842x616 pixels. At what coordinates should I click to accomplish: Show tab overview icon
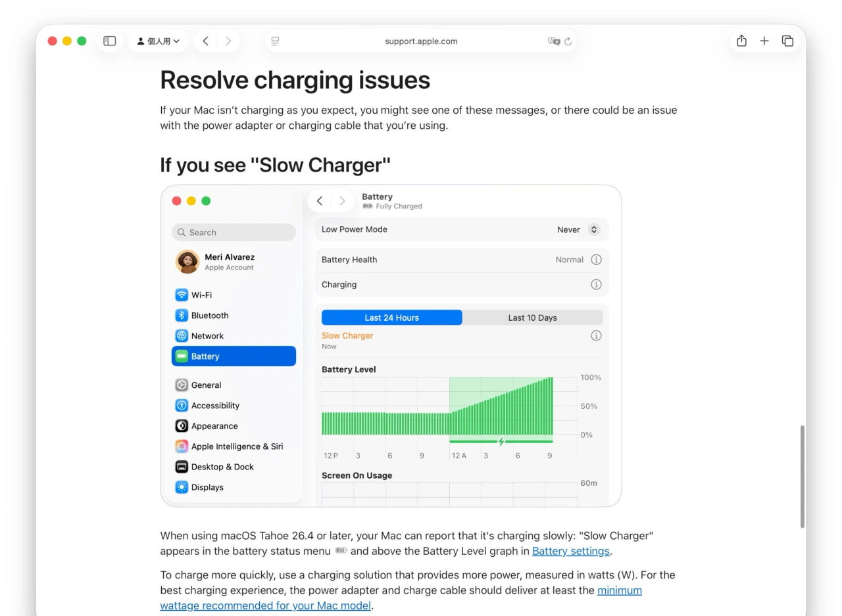(787, 41)
